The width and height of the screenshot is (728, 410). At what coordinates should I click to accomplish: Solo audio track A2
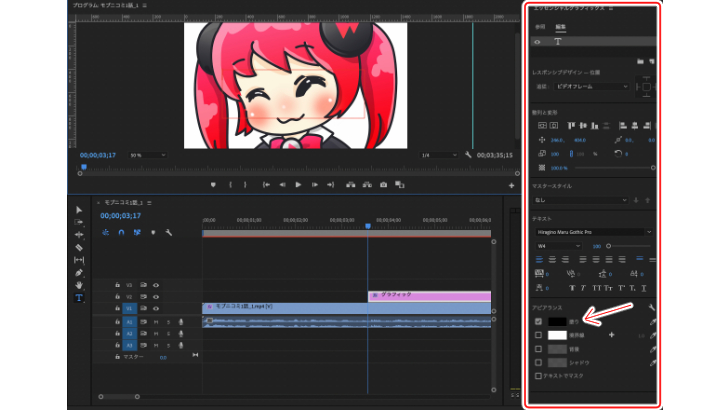pyautogui.click(x=169, y=333)
